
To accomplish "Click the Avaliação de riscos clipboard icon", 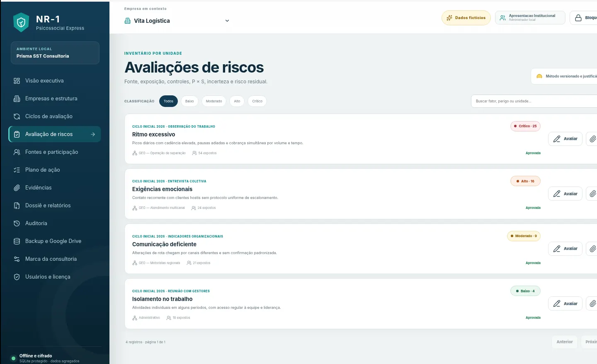I will 17,134.
